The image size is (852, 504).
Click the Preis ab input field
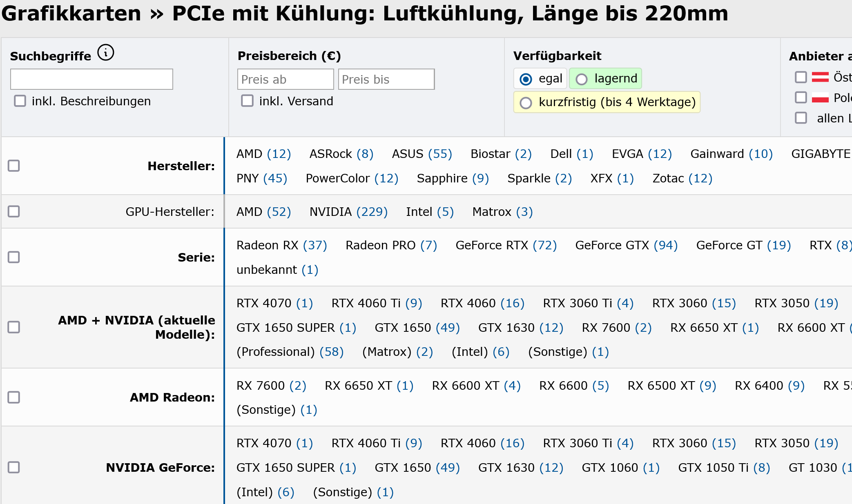click(x=285, y=79)
